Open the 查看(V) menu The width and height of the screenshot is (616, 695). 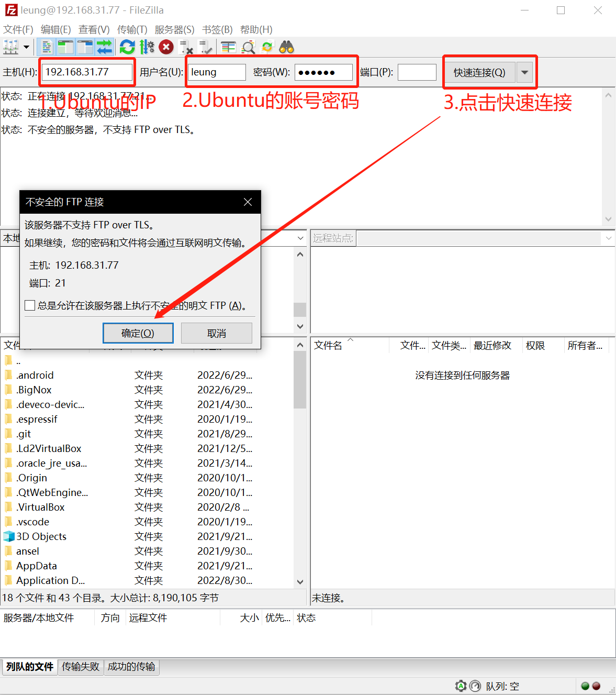94,30
